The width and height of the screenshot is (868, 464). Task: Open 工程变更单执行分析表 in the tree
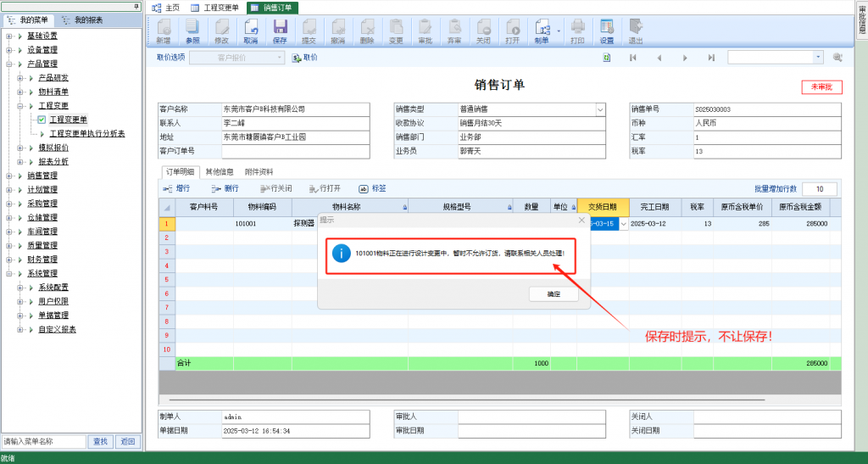(87, 134)
